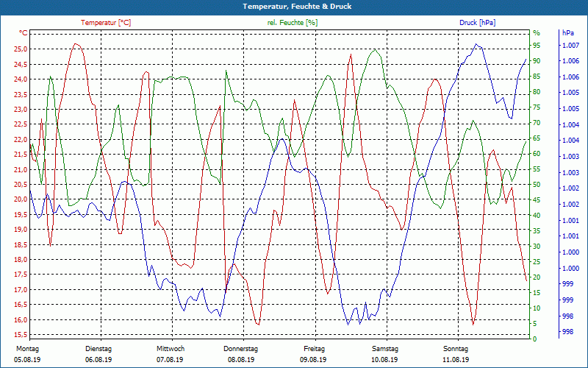Click the hPa unit label on axis

(568, 33)
